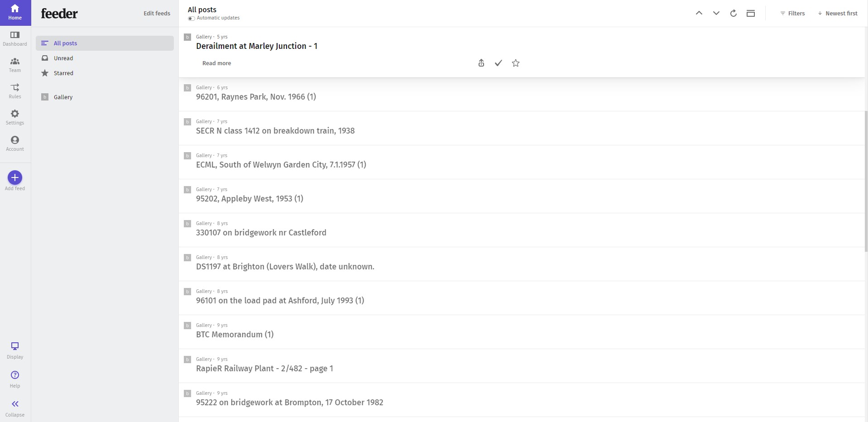Click the vertical scrollbar of the posts list

point(866,181)
